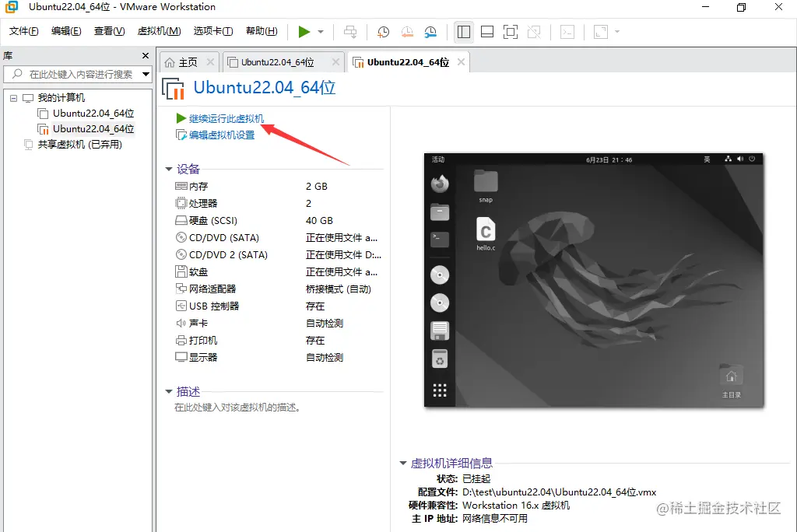This screenshot has width=797, height=532.
Task: Click the 内存 device row
Action: (279, 187)
